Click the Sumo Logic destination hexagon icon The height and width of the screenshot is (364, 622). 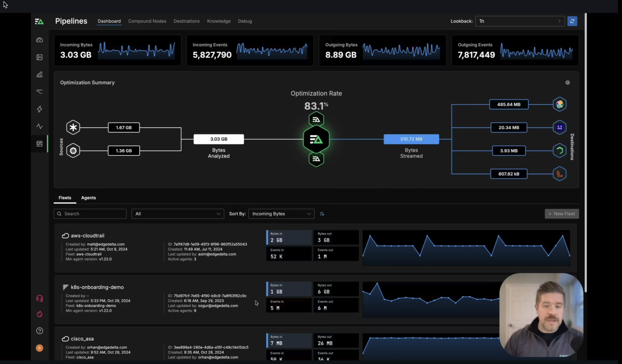coord(560,127)
